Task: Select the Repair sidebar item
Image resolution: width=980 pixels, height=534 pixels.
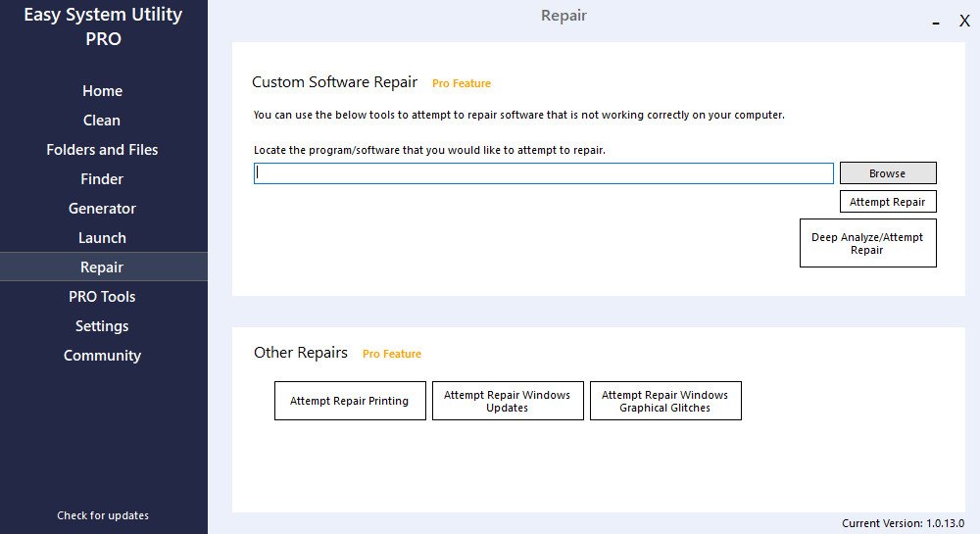Action: (102, 267)
